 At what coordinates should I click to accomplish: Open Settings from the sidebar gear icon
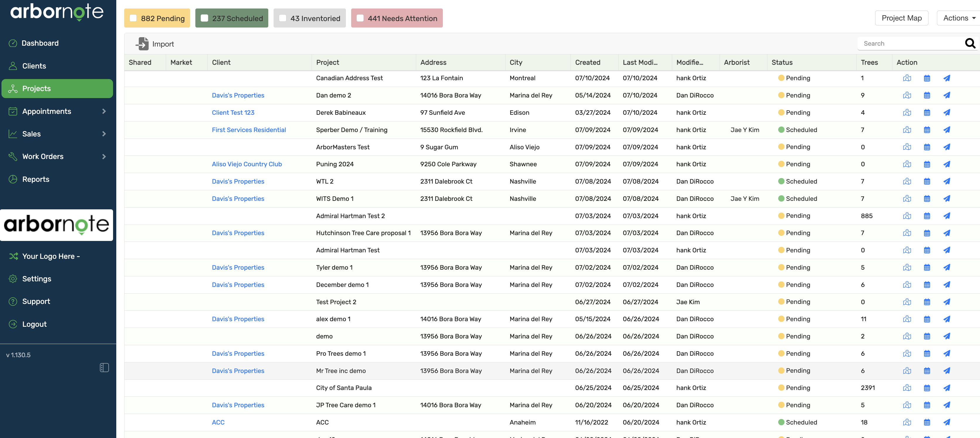[x=13, y=279]
